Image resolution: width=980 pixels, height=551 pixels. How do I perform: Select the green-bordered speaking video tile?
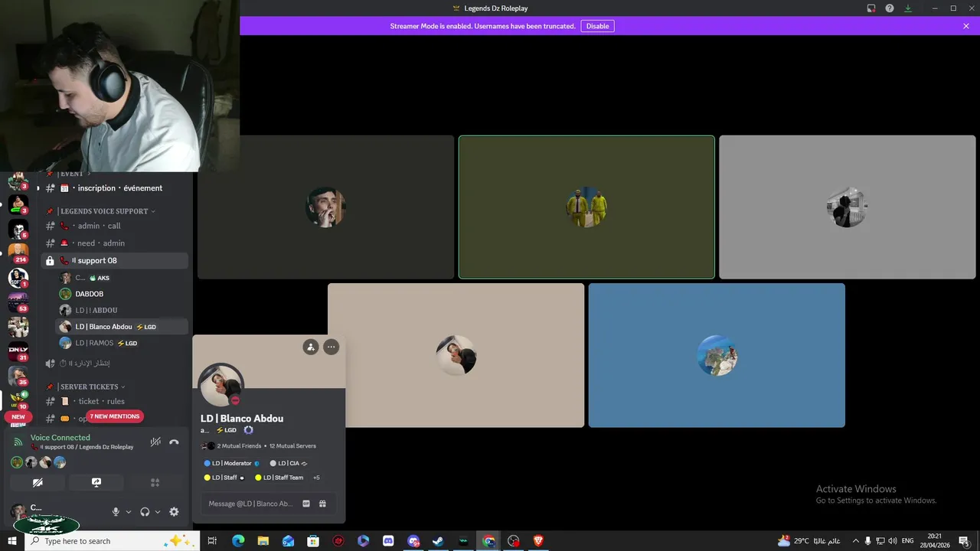tap(586, 207)
